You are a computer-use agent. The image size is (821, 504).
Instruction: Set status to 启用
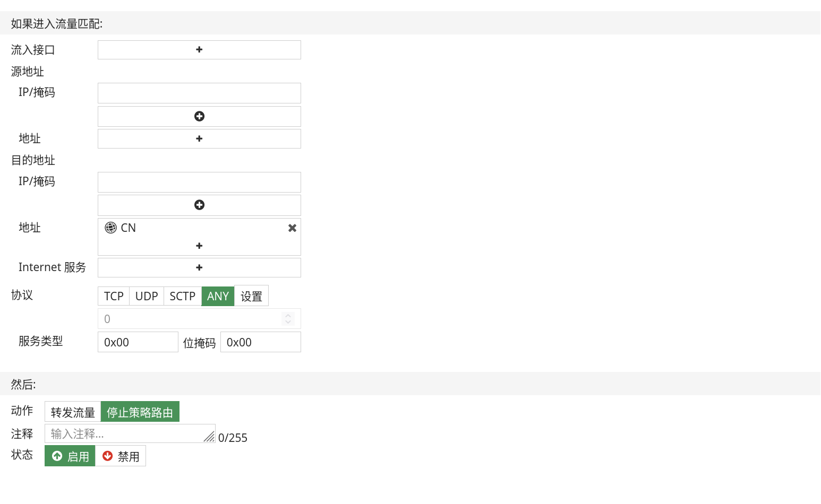click(x=70, y=456)
